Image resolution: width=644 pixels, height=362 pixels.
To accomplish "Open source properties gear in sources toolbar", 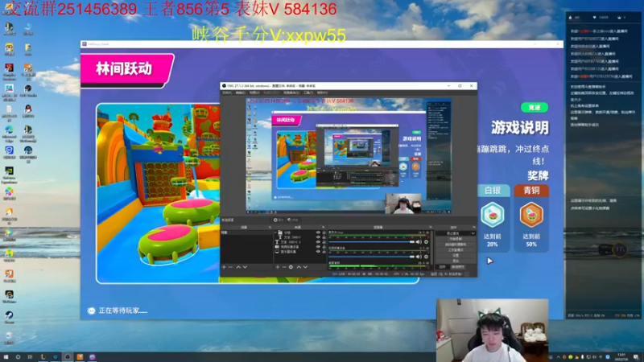I will (291, 267).
